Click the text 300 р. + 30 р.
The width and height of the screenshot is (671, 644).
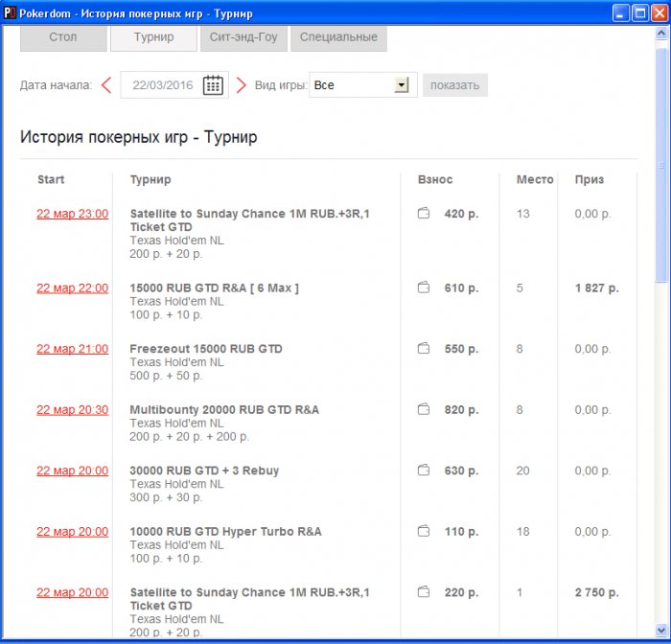tap(166, 497)
